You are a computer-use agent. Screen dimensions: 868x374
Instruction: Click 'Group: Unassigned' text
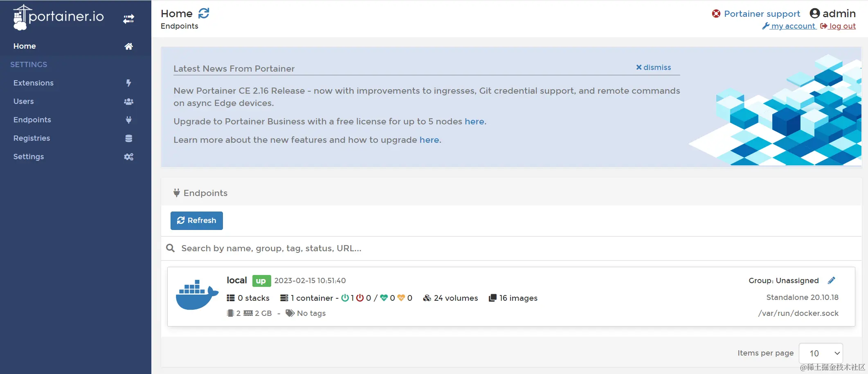click(784, 280)
